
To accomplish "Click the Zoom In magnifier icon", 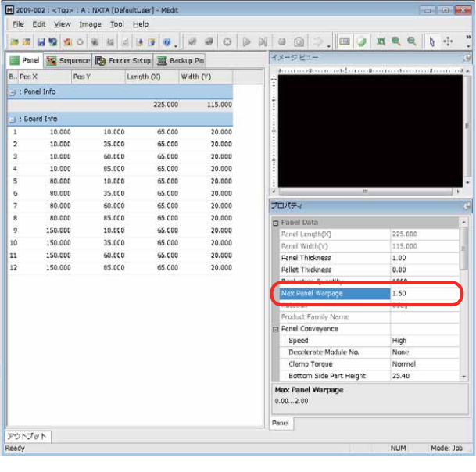I will tap(395, 41).
